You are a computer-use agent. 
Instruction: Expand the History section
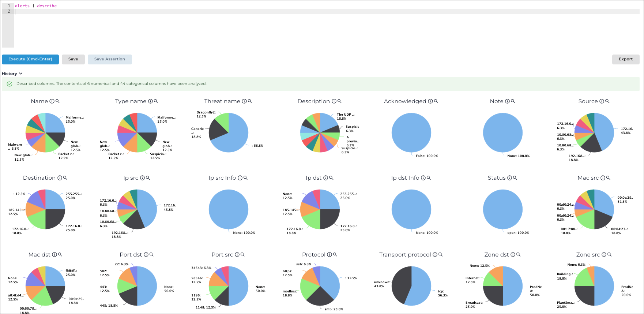click(x=12, y=74)
